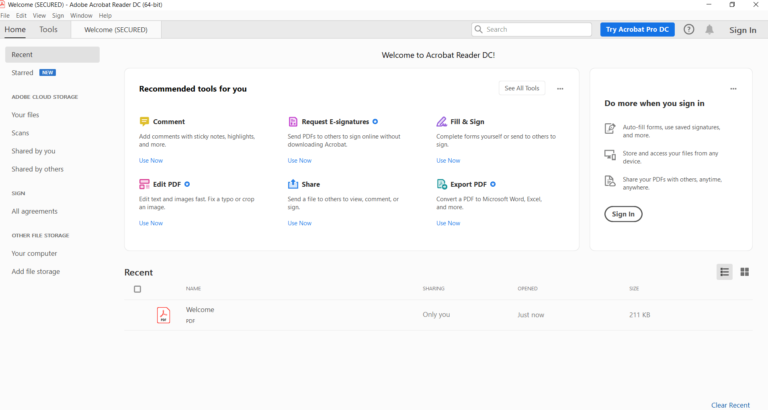The width and height of the screenshot is (768, 410).
Task: Open Your files in cloud storage
Action: pos(25,115)
